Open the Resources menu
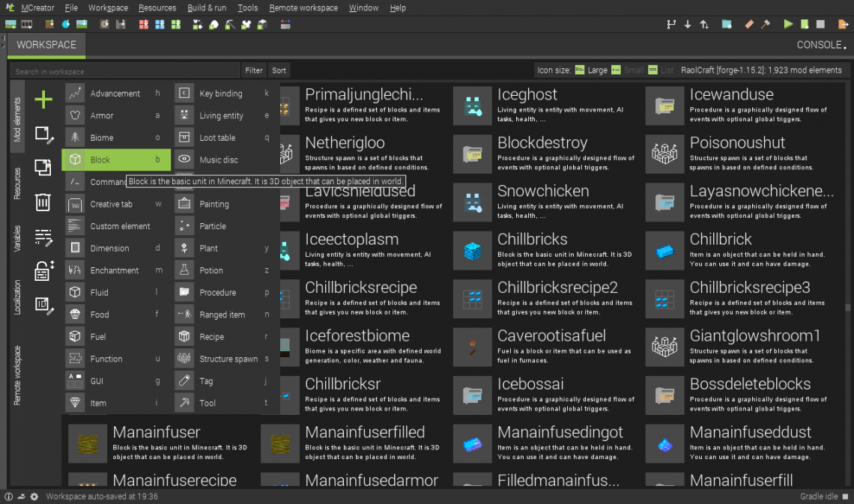The height and width of the screenshot is (504, 854). 157,7
